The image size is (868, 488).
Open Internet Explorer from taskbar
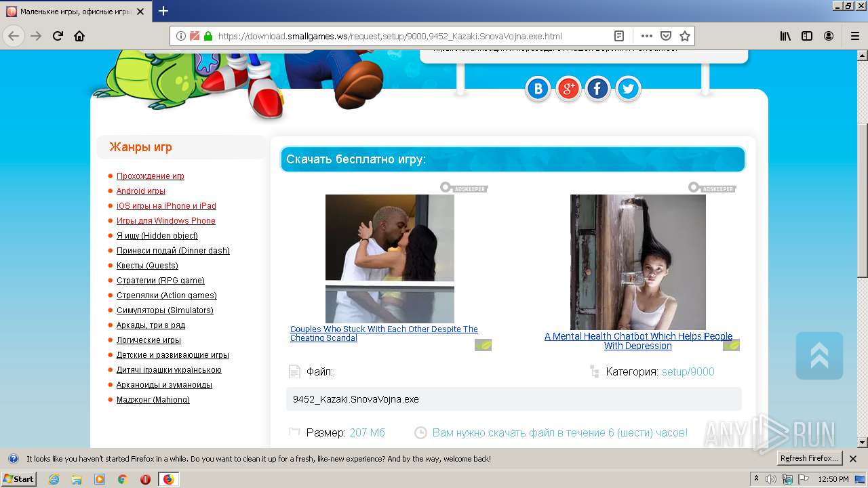click(54, 479)
